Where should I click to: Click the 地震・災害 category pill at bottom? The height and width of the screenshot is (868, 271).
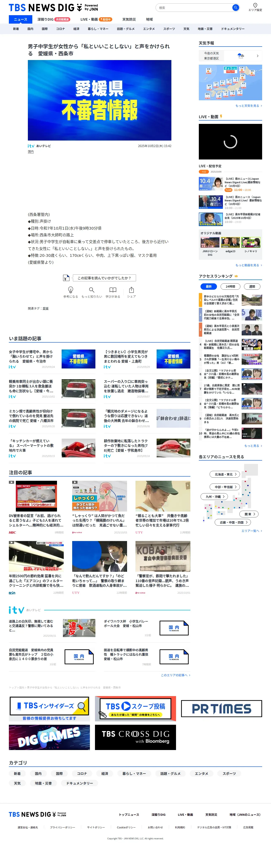(43, 783)
